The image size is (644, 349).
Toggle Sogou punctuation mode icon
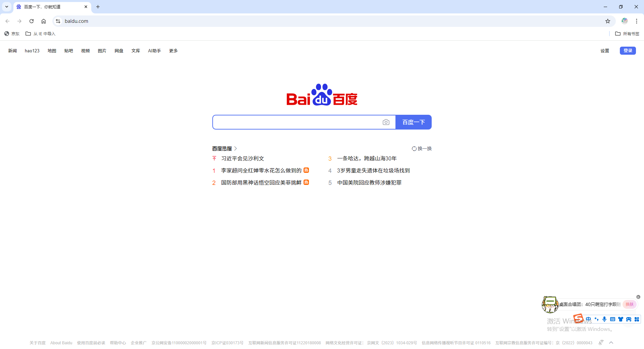(x=596, y=319)
